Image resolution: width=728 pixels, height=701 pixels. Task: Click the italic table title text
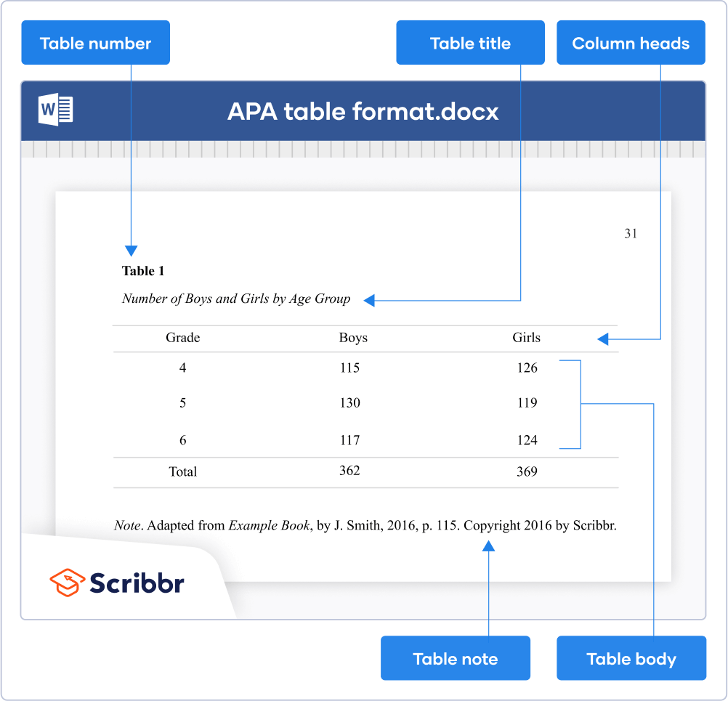235,299
